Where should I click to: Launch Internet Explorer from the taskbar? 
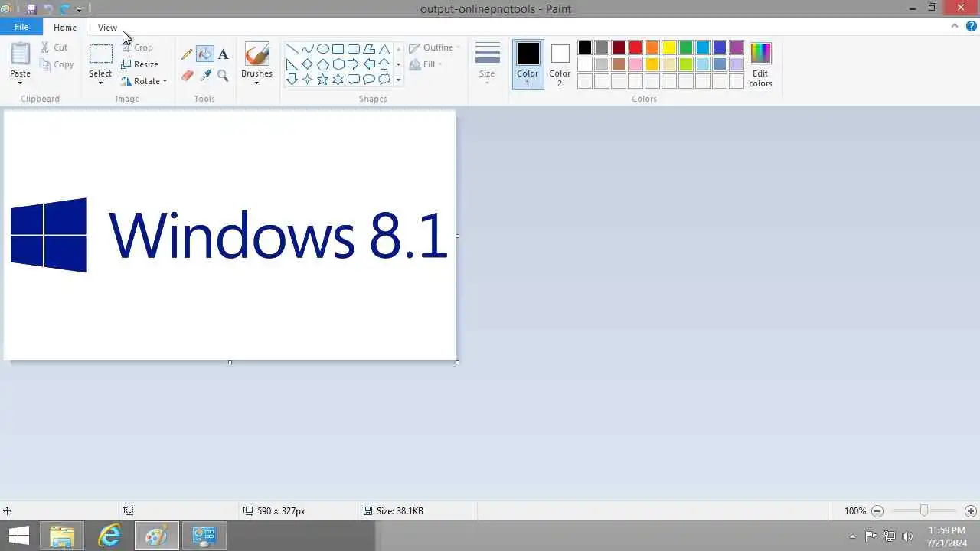pos(109,536)
